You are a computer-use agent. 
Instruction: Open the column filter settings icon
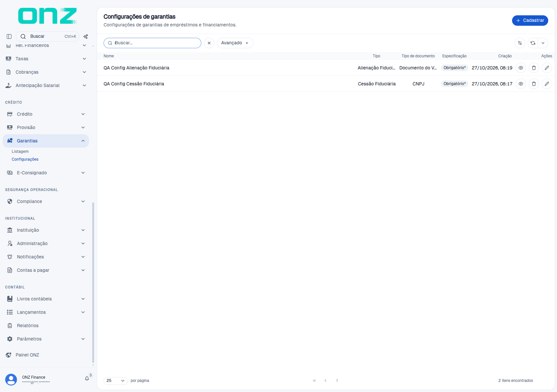520,43
